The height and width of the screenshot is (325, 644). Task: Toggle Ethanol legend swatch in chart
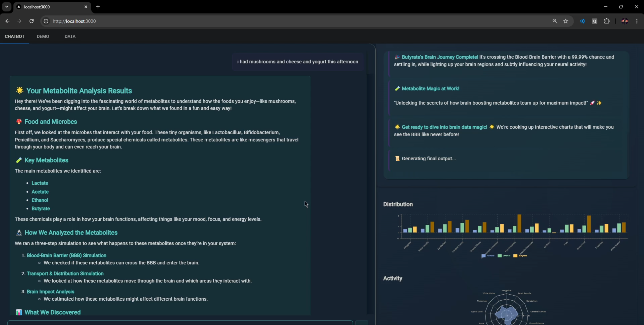coord(500,256)
